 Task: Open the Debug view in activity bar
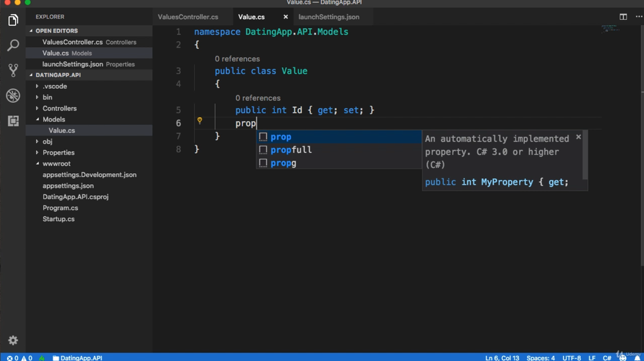13,96
